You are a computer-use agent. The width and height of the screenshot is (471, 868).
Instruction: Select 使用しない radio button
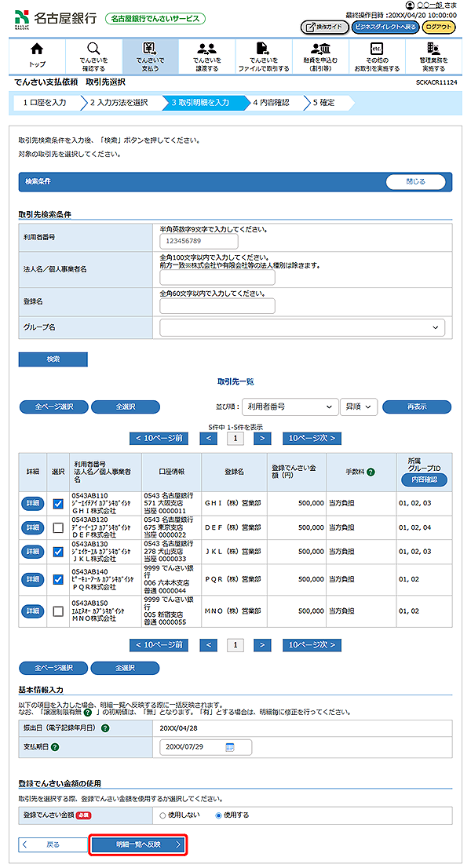[x=163, y=815]
